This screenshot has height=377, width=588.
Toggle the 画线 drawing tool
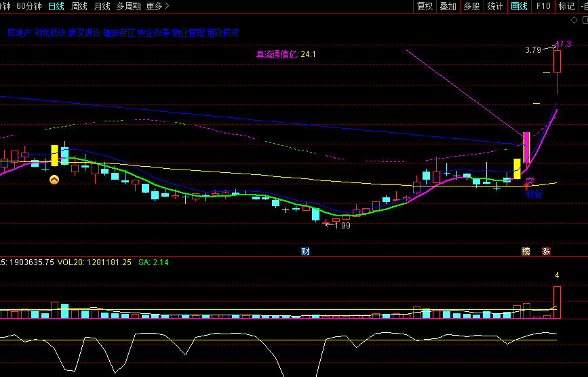[x=520, y=6]
